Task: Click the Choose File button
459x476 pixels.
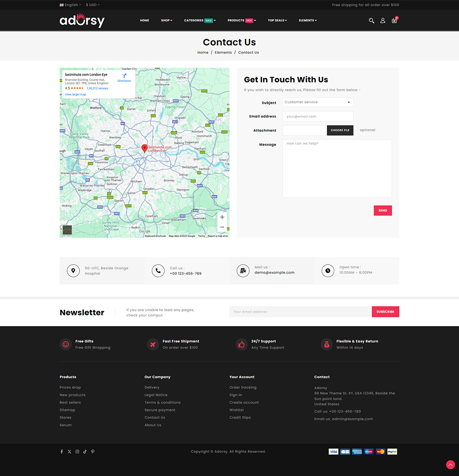Action: click(340, 130)
